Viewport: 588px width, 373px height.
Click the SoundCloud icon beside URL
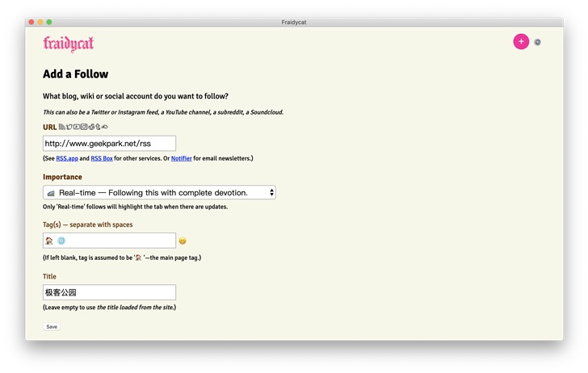tap(104, 127)
